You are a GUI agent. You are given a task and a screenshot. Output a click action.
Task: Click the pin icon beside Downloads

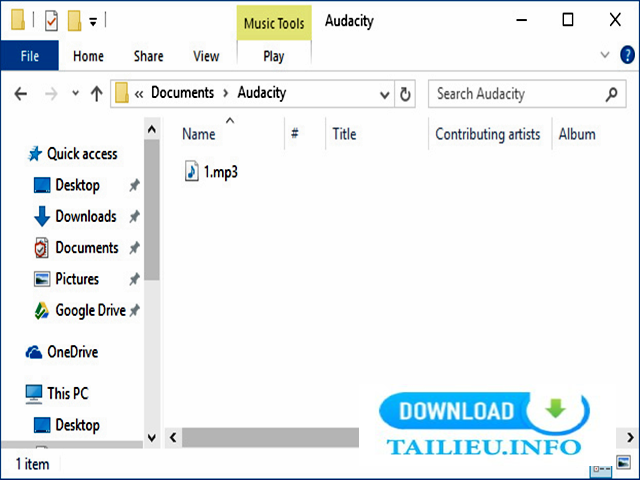[x=134, y=217]
